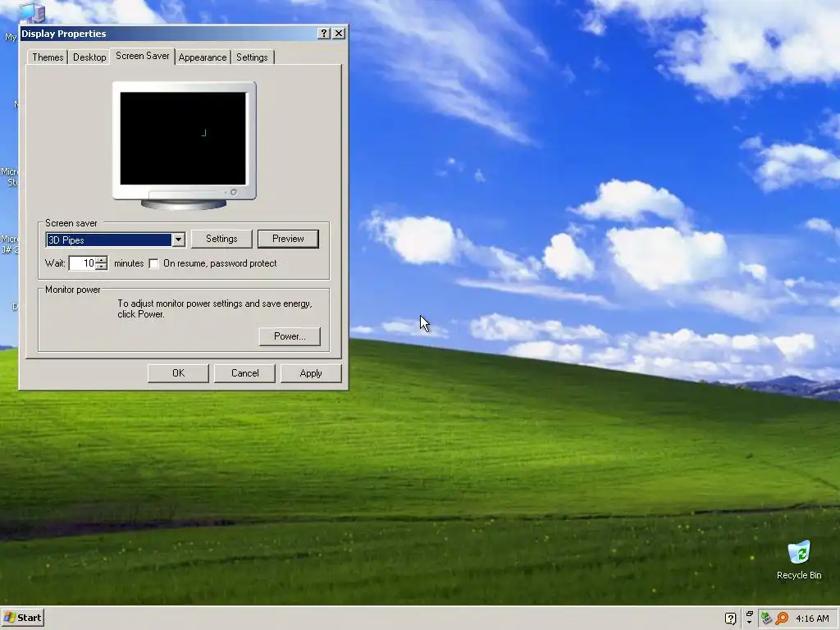Apply the screen saver changes

click(311, 373)
